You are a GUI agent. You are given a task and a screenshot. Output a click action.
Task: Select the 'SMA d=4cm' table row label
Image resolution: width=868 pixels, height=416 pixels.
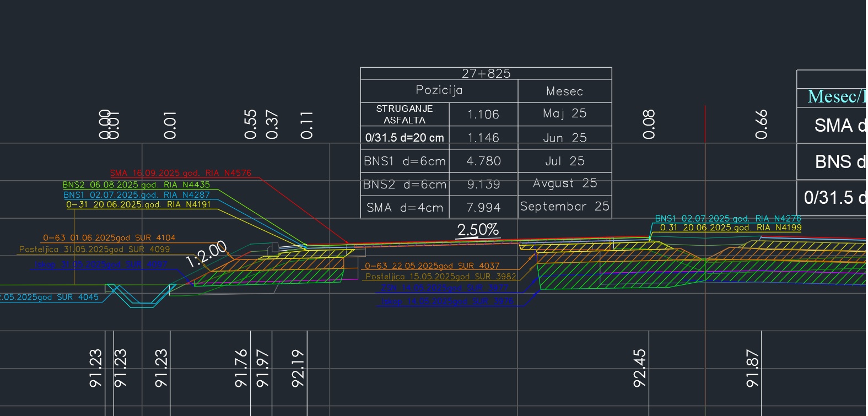(x=405, y=208)
